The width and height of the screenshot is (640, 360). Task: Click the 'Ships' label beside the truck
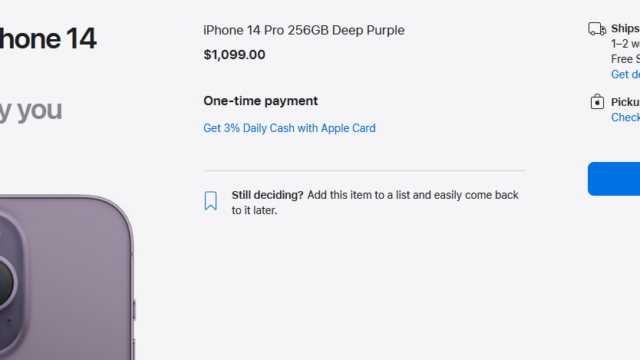tap(625, 29)
